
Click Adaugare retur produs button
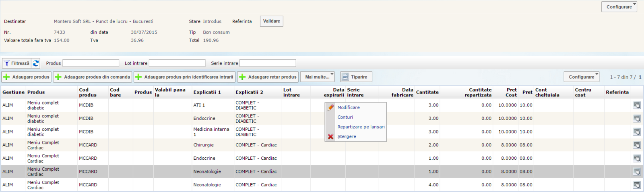[268, 77]
